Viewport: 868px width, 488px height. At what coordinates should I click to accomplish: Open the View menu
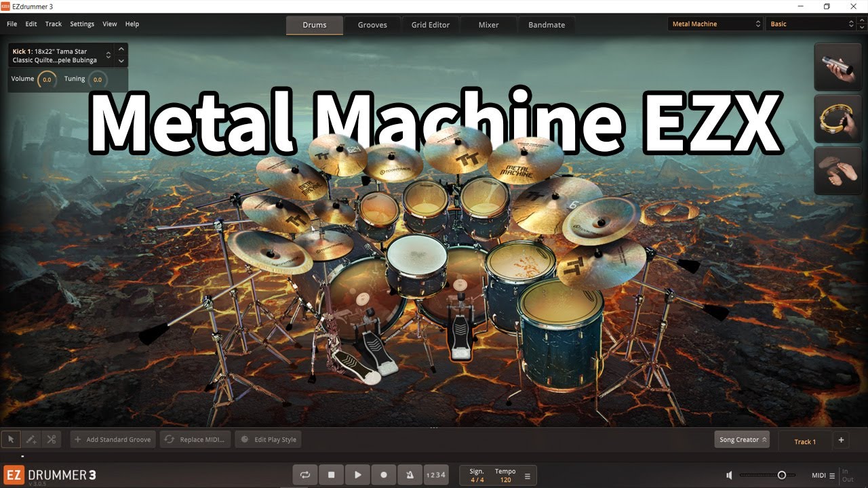[x=110, y=24]
